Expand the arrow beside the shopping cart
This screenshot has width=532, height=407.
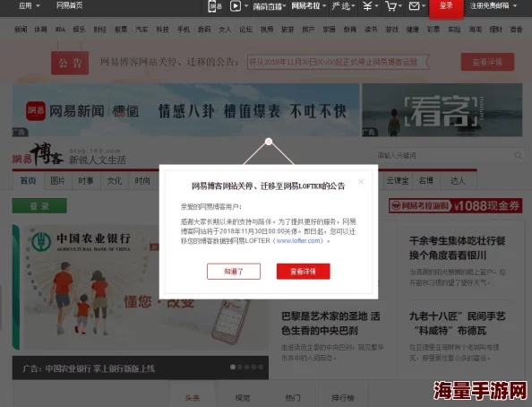pyautogui.click(x=400, y=6)
